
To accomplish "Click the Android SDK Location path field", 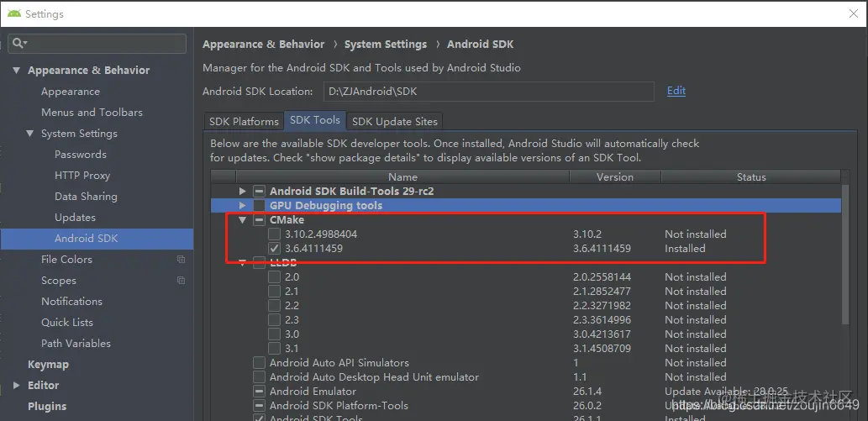I will 489,92.
